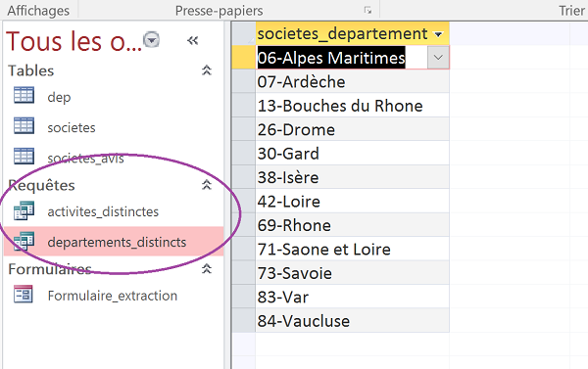Open societes_departement column filter arrow

point(438,34)
